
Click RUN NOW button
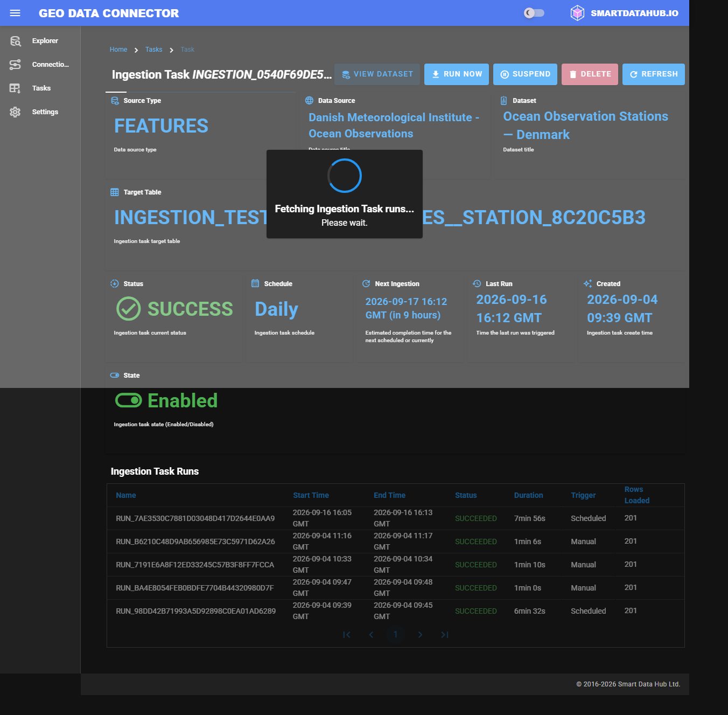coord(457,74)
